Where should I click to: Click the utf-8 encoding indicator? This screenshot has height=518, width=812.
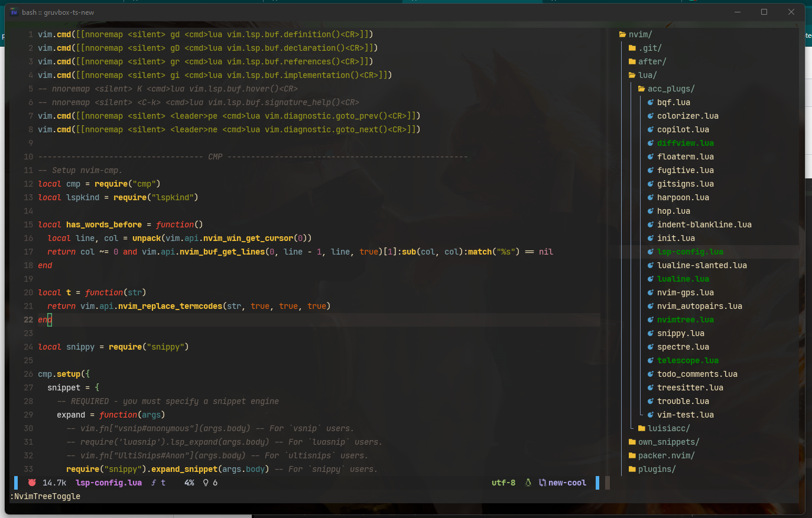point(504,483)
